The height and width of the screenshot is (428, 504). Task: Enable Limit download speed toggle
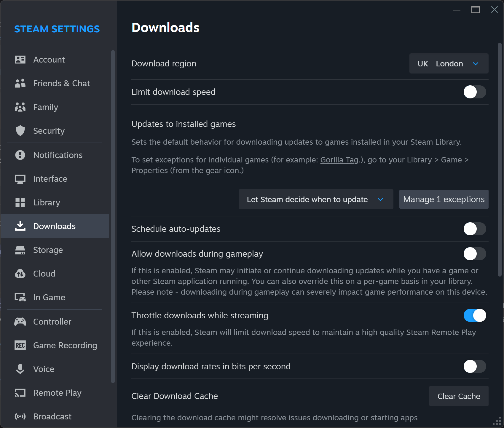click(x=475, y=92)
